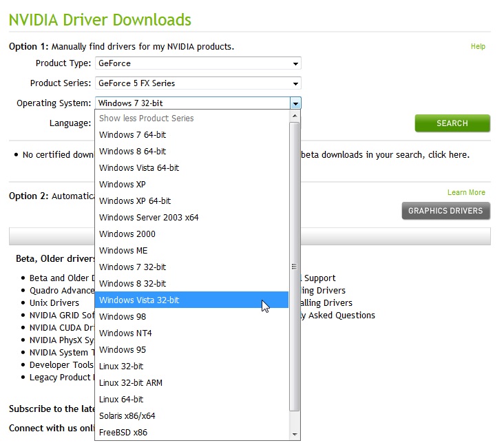Image resolution: width=504 pixels, height=443 pixels.
Task: Select Windows NT4 from list
Action: (192, 333)
